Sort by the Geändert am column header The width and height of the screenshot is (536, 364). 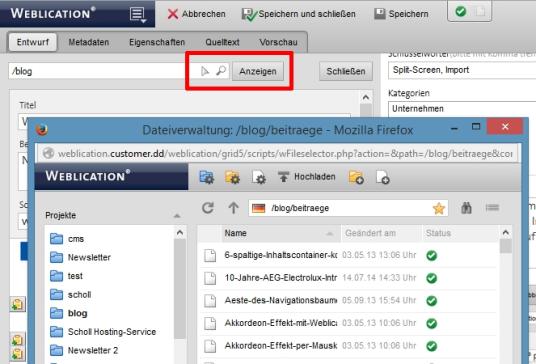(x=381, y=233)
